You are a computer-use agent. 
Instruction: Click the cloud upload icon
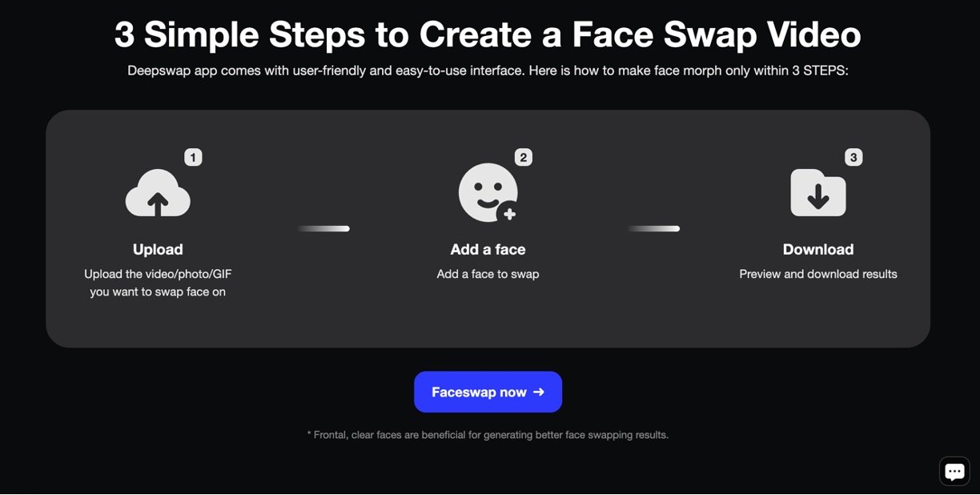158,193
